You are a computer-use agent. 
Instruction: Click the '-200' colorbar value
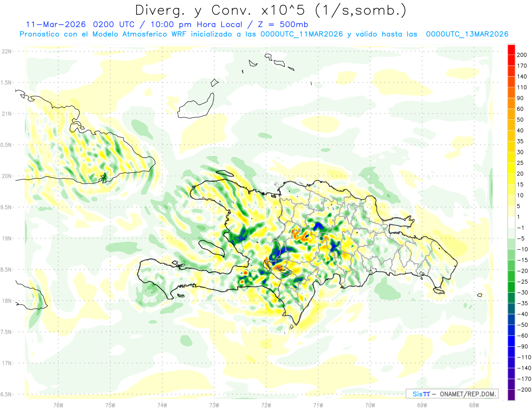tap(523, 390)
